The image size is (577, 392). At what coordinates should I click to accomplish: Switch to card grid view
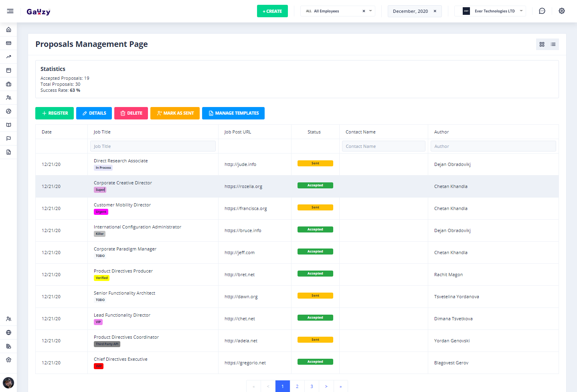tap(542, 44)
